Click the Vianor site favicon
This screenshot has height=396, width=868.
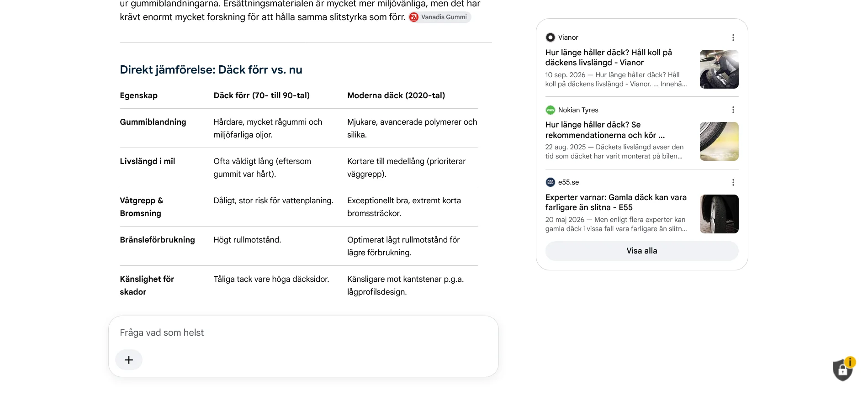pyautogui.click(x=550, y=37)
